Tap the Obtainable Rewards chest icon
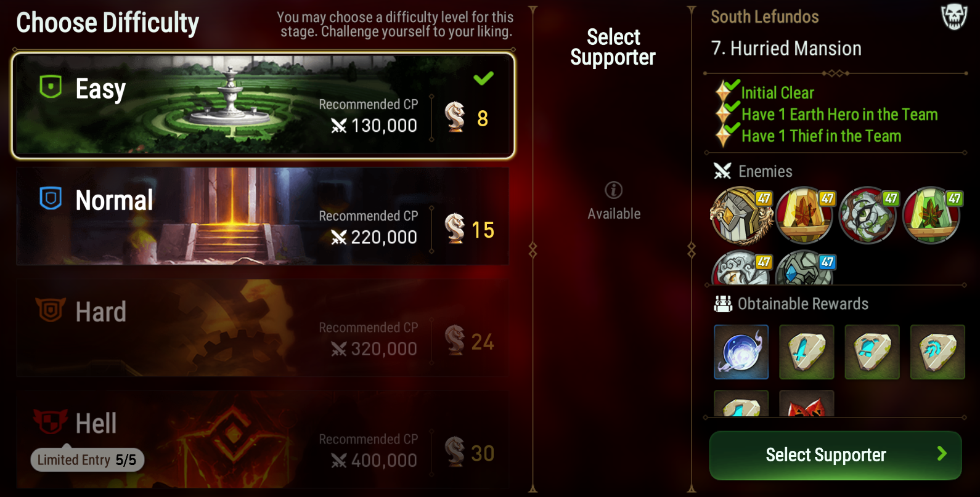 pyautogui.click(x=722, y=304)
